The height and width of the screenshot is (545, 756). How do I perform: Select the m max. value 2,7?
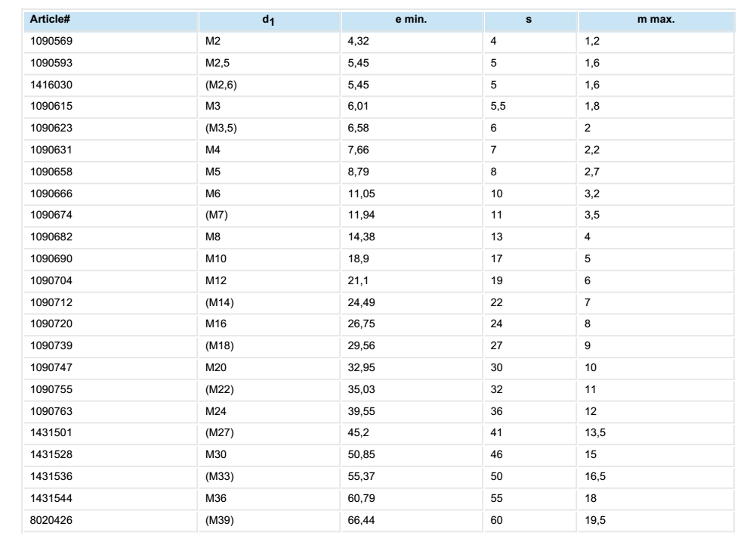coord(591,172)
